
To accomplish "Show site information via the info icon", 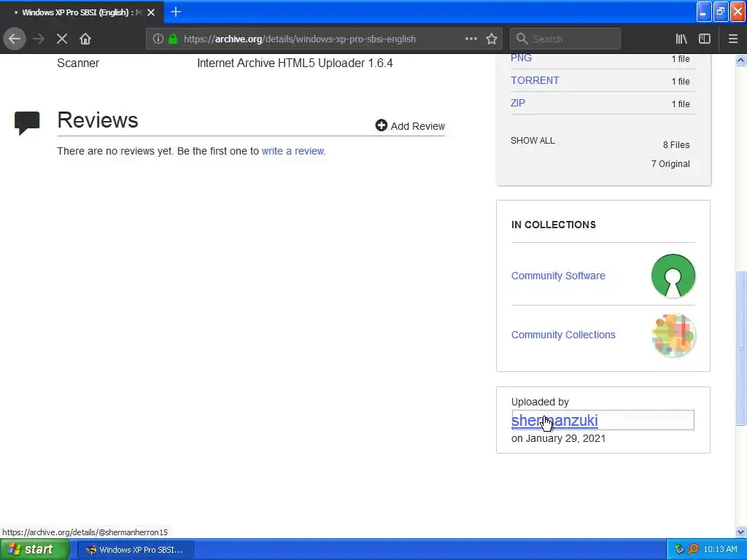I will click(x=158, y=39).
